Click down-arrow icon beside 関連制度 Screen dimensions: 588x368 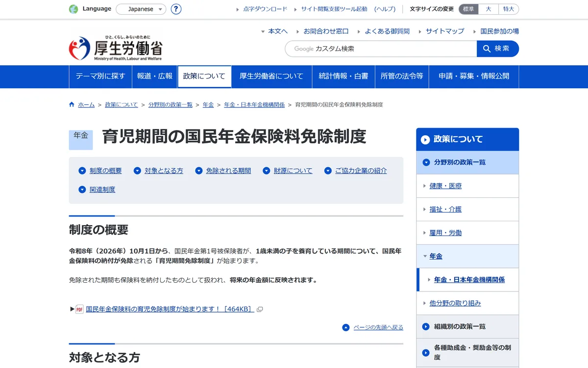[x=82, y=189]
